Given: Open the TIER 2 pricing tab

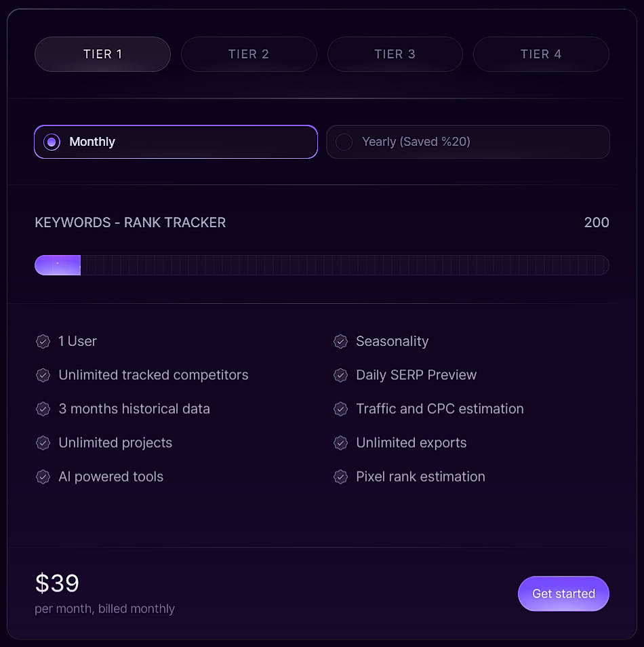Looking at the screenshot, I should 249,54.
